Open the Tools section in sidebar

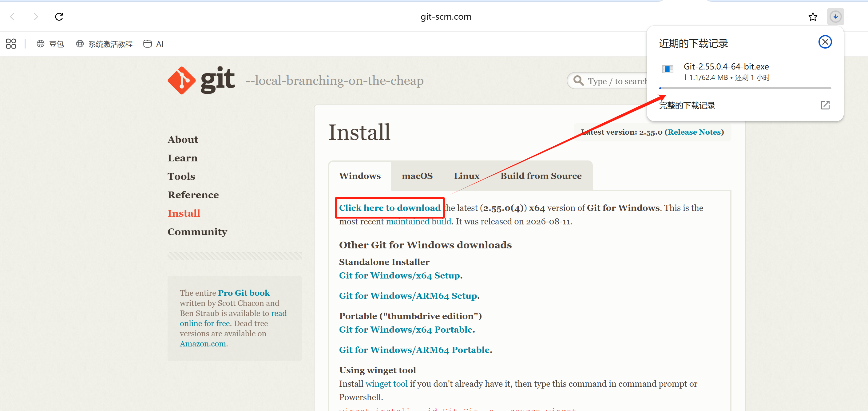coord(181,176)
